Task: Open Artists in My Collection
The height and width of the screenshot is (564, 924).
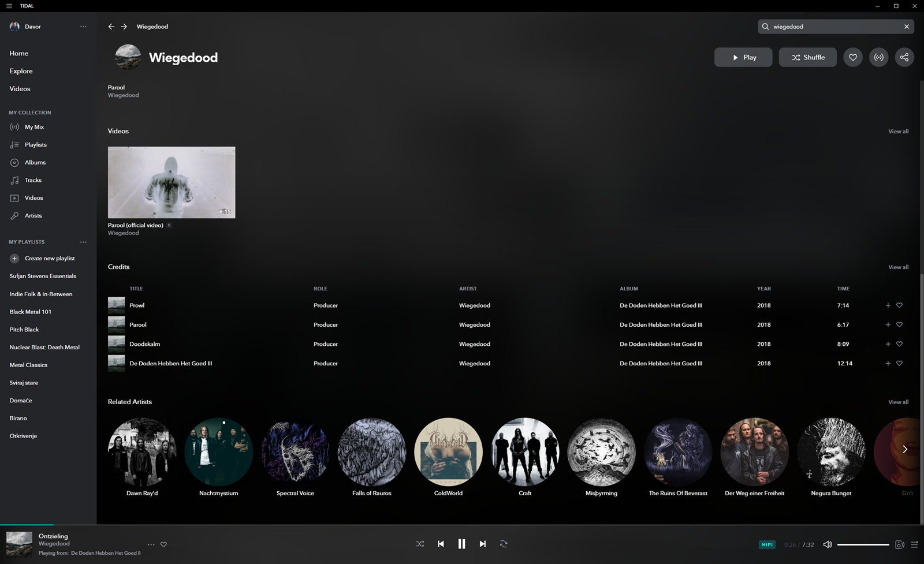Action: (33, 216)
